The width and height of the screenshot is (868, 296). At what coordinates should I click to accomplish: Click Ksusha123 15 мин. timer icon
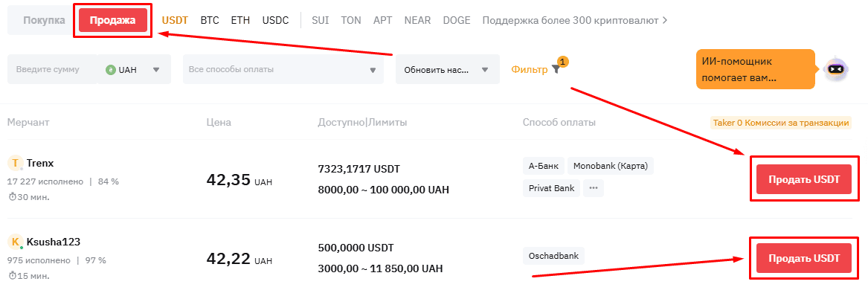12,275
